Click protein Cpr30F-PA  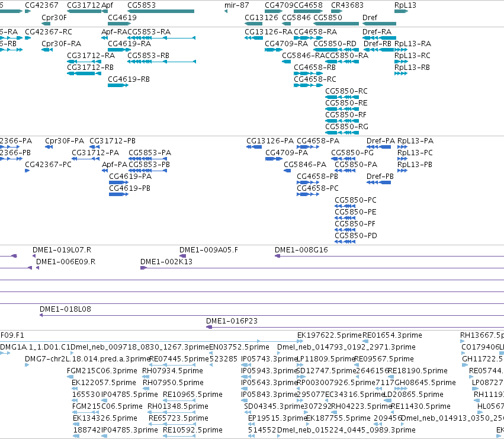point(65,141)
